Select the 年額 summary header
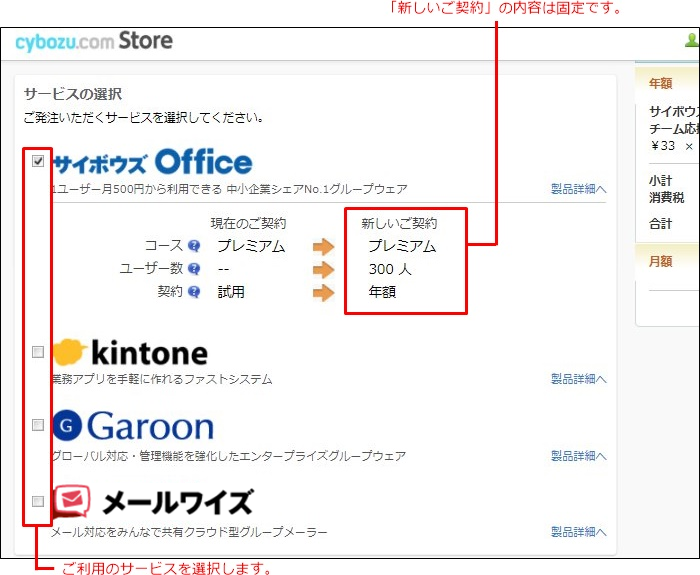The height and width of the screenshot is (575, 700). [661, 83]
